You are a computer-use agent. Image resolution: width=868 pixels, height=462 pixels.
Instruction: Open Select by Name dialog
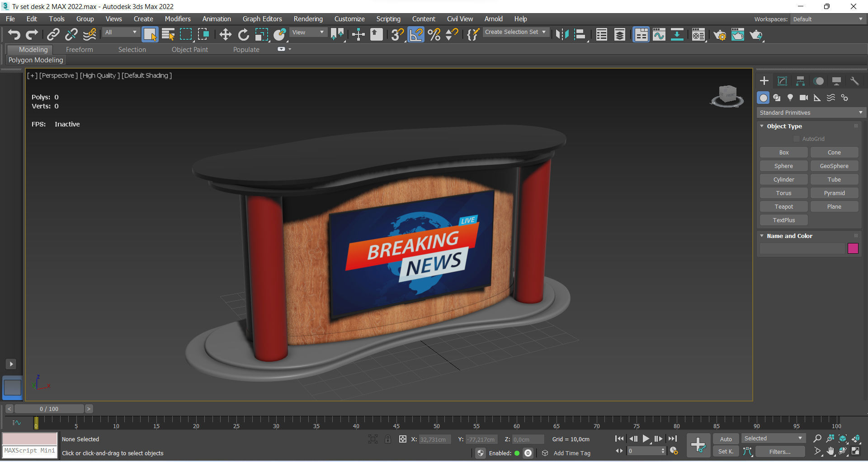coord(168,35)
